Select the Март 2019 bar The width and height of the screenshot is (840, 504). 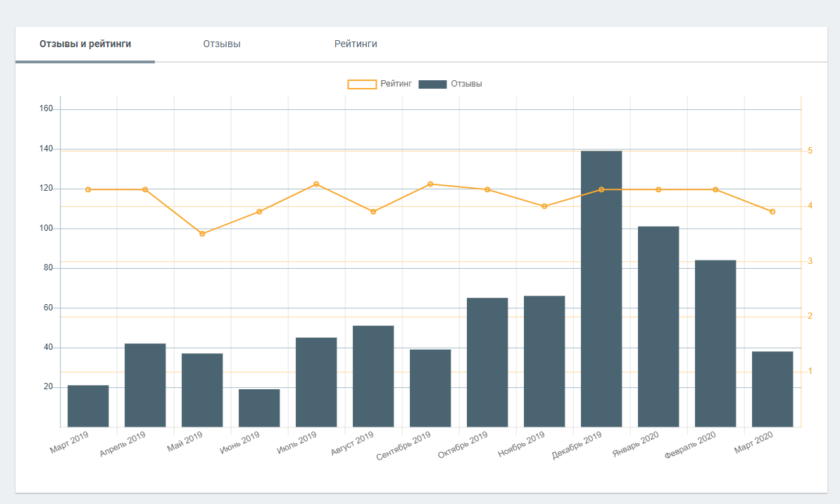88,406
